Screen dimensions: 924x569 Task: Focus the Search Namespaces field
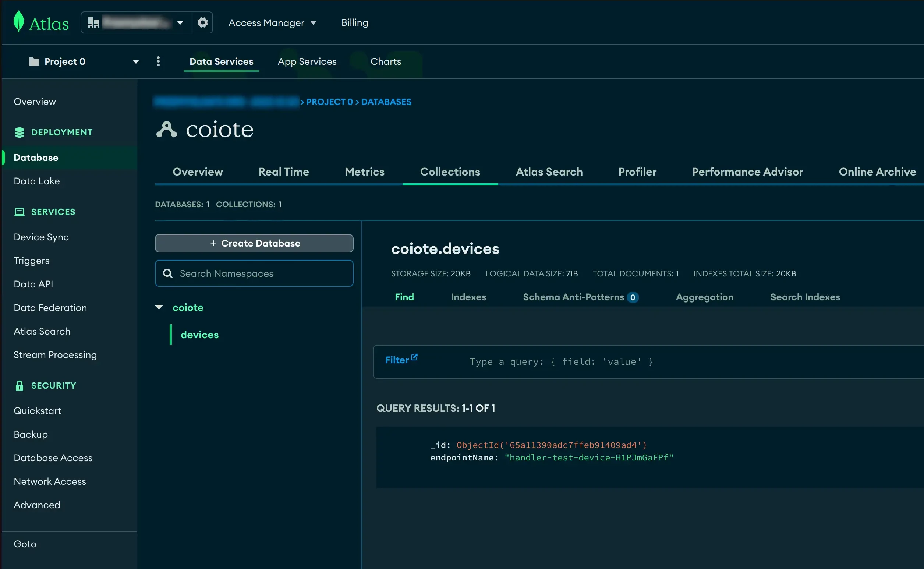coord(254,273)
